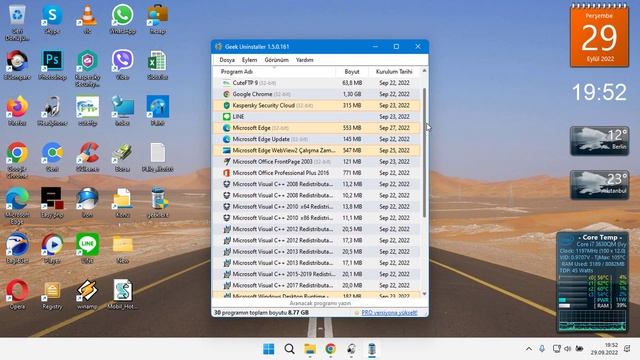
Task: Open the Firefox desktop shortcut
Action: [17, 110]
